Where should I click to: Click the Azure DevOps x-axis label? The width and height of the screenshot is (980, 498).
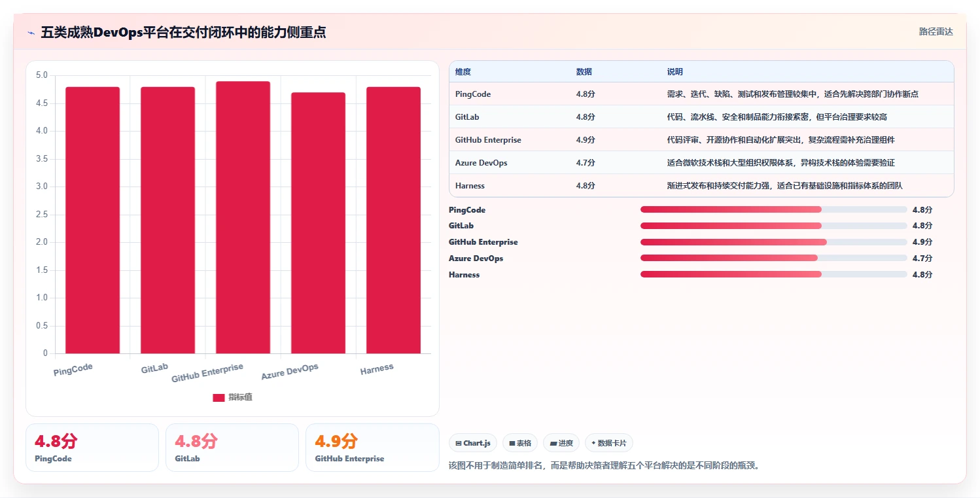click(290, 371)
